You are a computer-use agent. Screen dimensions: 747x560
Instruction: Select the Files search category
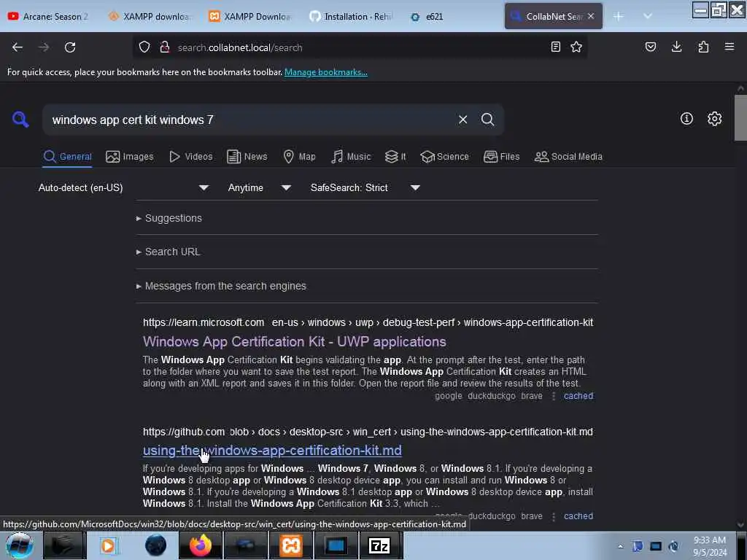click(502, 157)
